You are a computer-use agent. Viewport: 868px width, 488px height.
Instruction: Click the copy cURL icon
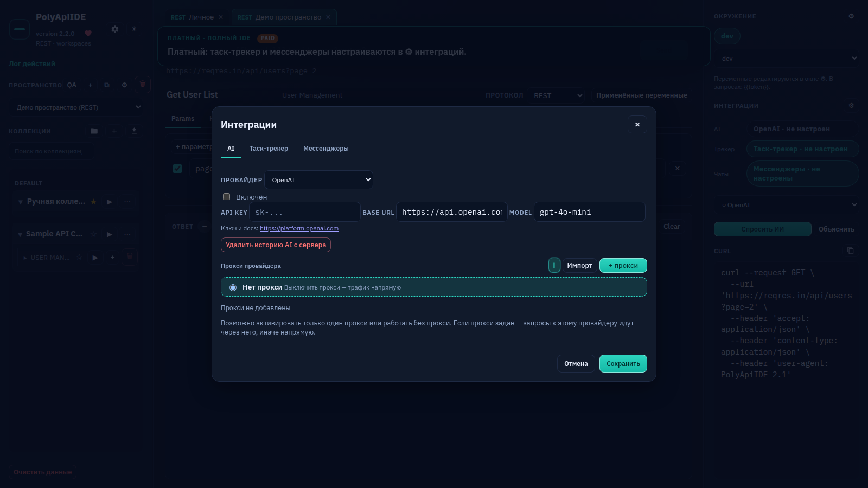coord(851,251)
